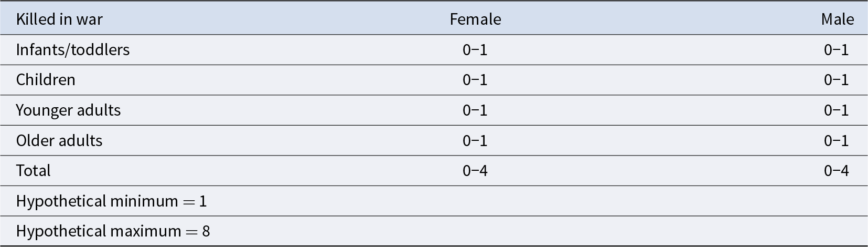
Task: Click the Infants/toddlers row label
Action: coord(73,50)
